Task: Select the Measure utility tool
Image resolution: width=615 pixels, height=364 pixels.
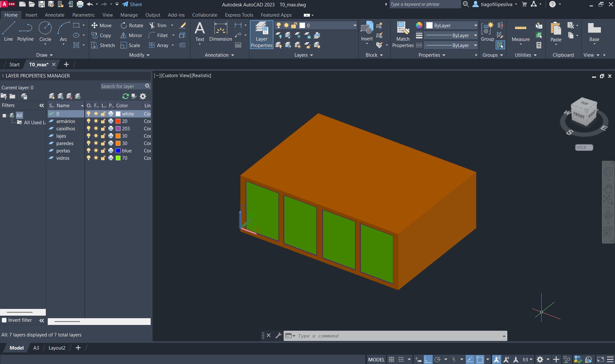Action: (x=520, y=32)
